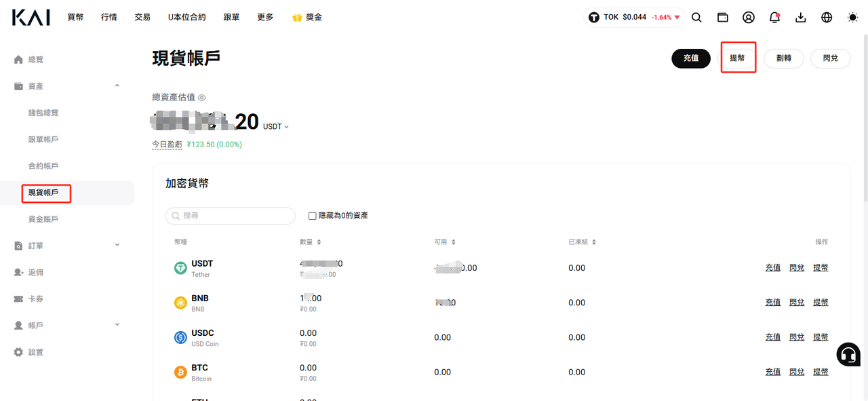The height and width of the screenshot is (401, 868).
Task: Click the 資產 folder icon in sidebar
Action: (18, 86)
